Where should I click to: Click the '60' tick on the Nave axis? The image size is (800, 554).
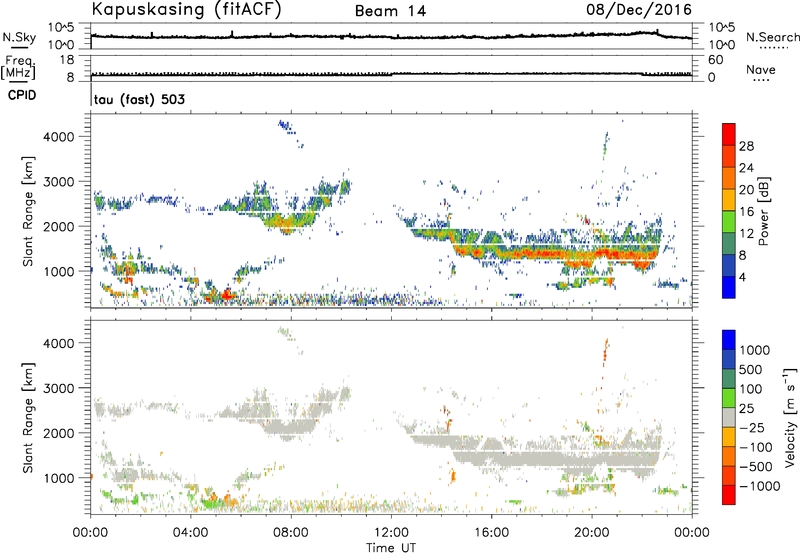[715, 60]
